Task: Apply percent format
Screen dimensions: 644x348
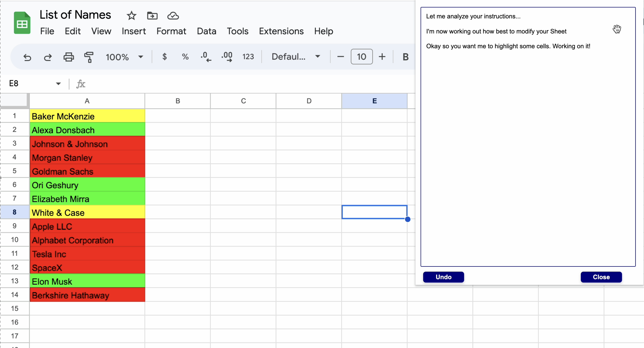Action: click(x=185, y=57)
